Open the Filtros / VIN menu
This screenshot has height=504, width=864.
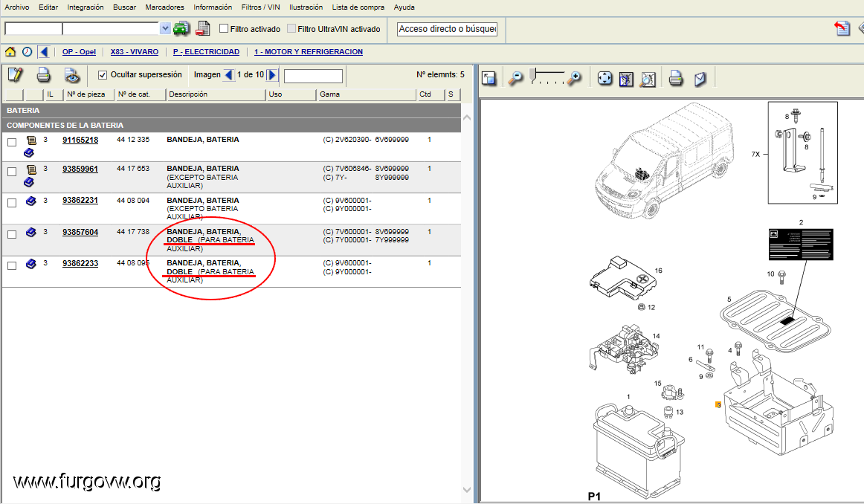click(261, 7)
